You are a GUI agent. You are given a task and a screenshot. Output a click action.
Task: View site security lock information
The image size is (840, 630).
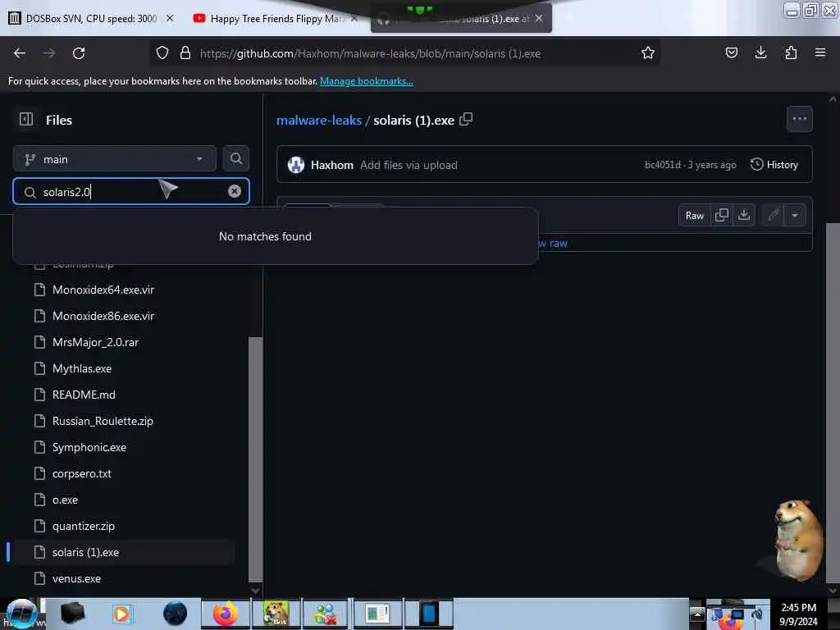185,53
